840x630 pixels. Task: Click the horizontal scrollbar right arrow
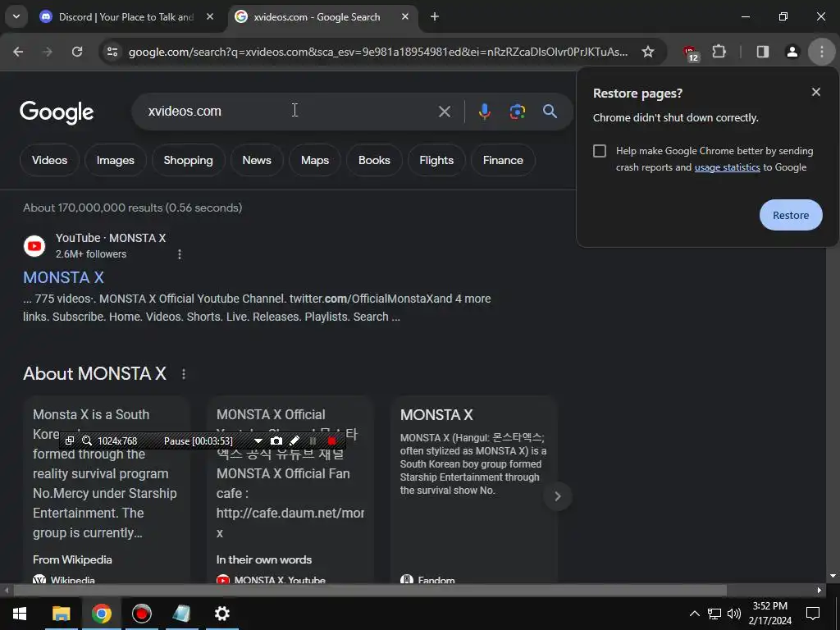tap(819, 591)
